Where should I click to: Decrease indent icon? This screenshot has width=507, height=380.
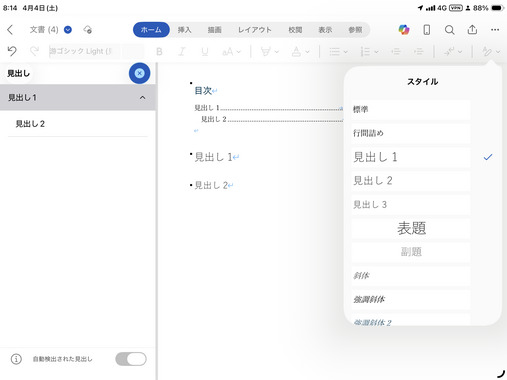coord(395,51)
